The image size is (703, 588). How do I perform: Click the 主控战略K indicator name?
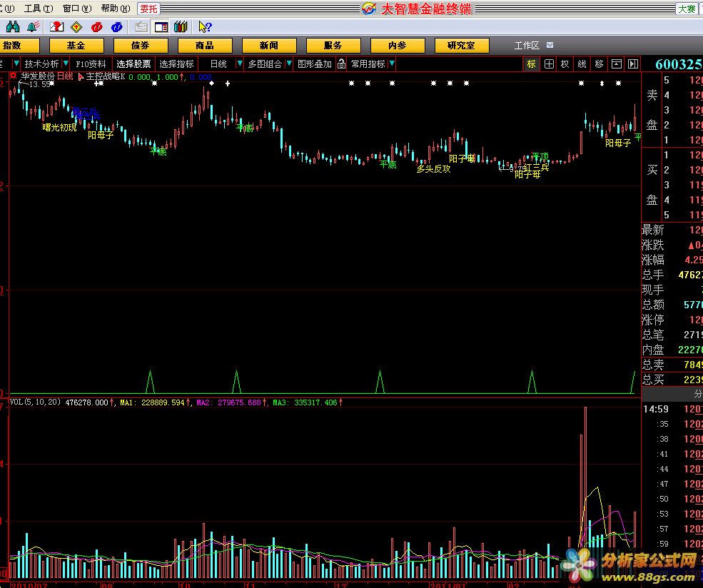coord(106,76)
